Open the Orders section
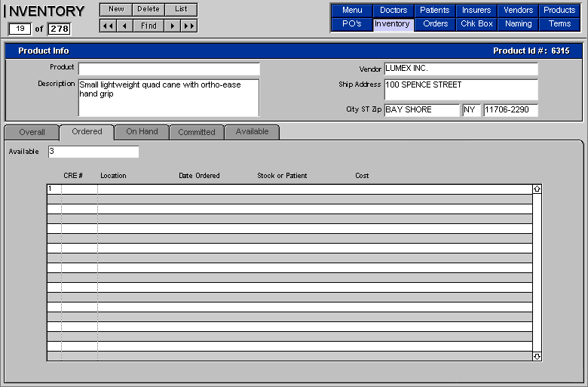 pyautogui.click(x=435, y=24)
